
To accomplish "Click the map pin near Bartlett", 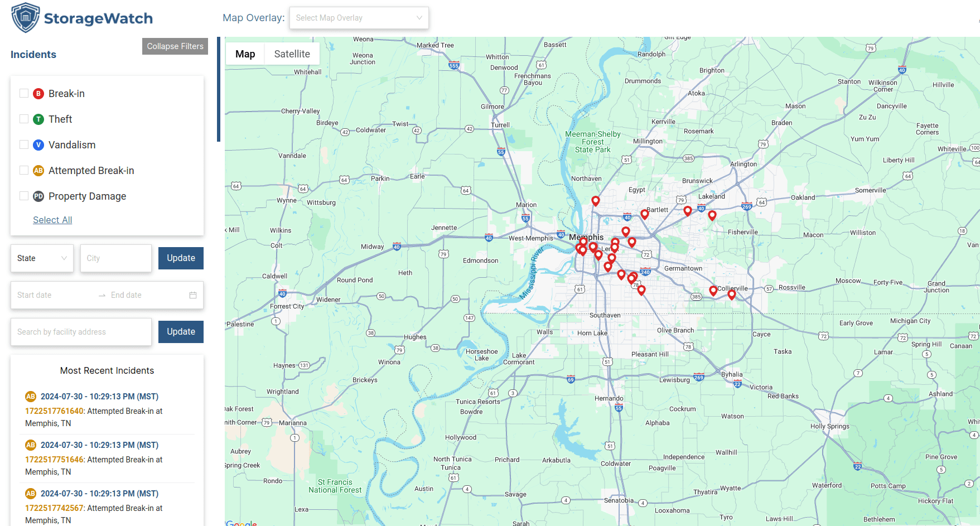I will pos(644,214).
